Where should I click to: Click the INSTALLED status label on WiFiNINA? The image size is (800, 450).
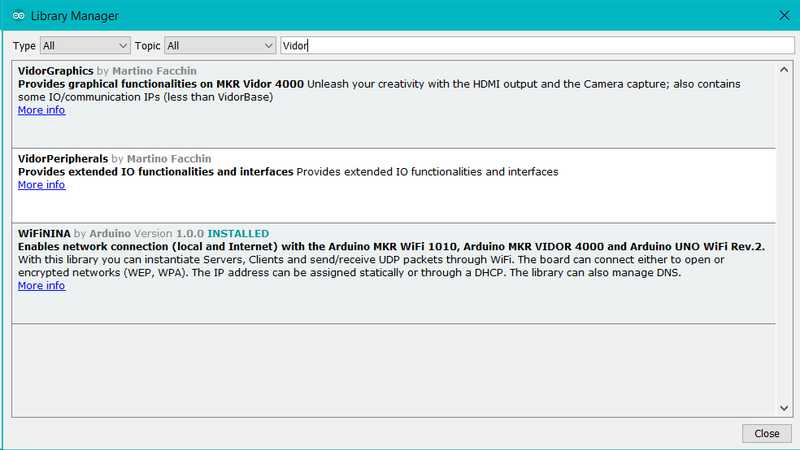click(x=238, y=234)
